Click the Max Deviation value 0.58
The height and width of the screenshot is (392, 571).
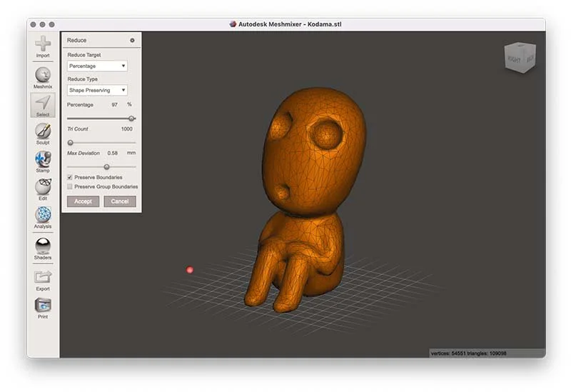(x=113, y=153)
